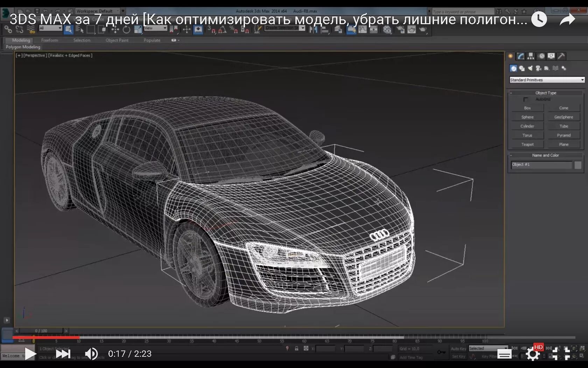Create a Torus primitive
Viewport: 588px width, 368px height.
pyautogui.click(x=527, y=135)
